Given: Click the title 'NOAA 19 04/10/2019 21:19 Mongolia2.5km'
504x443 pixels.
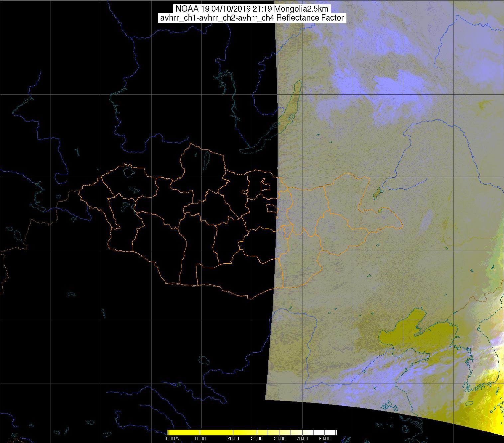Looking at the screenshot, I should pos(252,9).
